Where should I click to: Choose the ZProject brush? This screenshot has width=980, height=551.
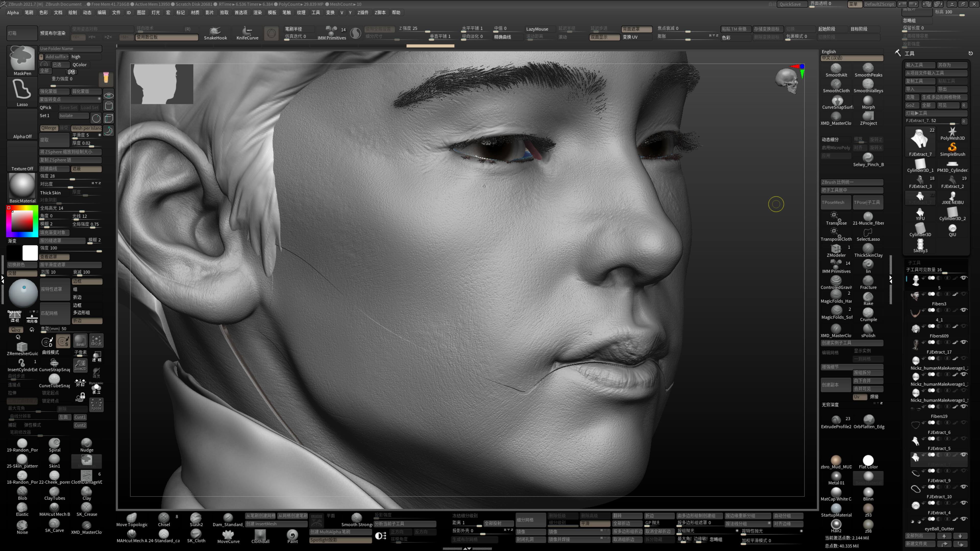pos(868,118)
